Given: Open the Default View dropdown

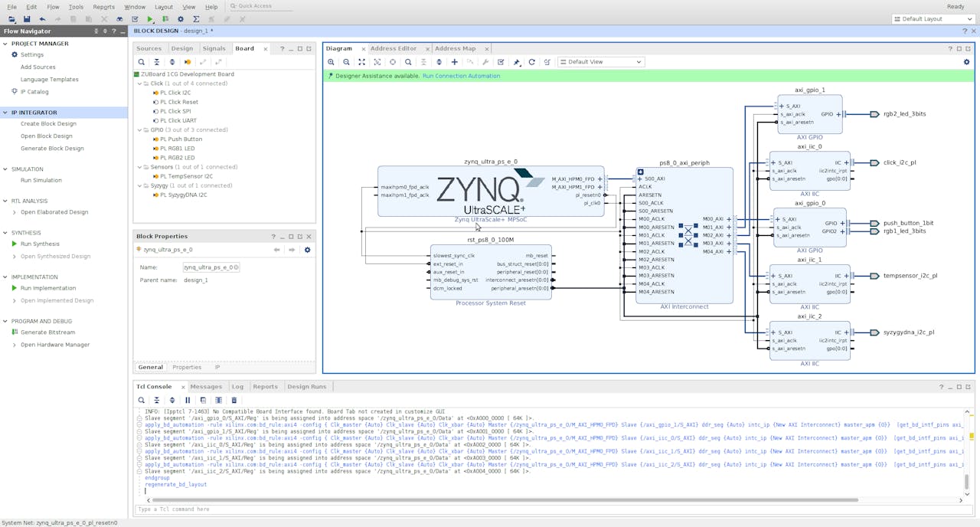Looking at the screenshot, I should (x=600, y=62).
